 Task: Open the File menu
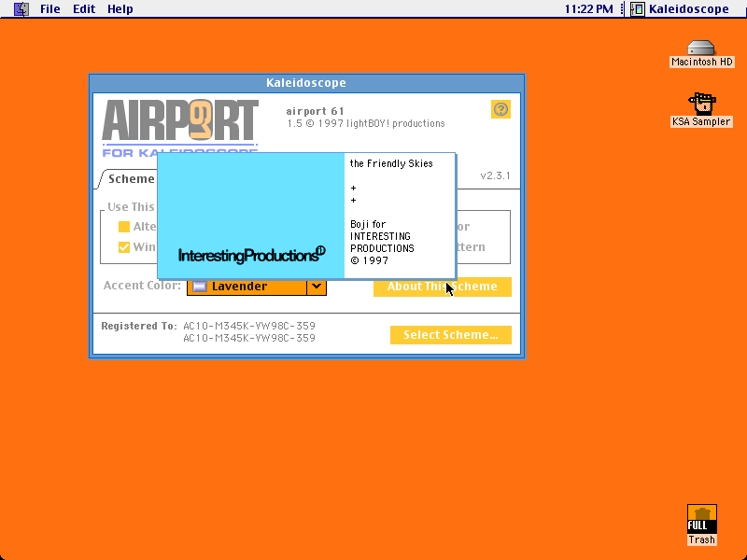point(50,9)
